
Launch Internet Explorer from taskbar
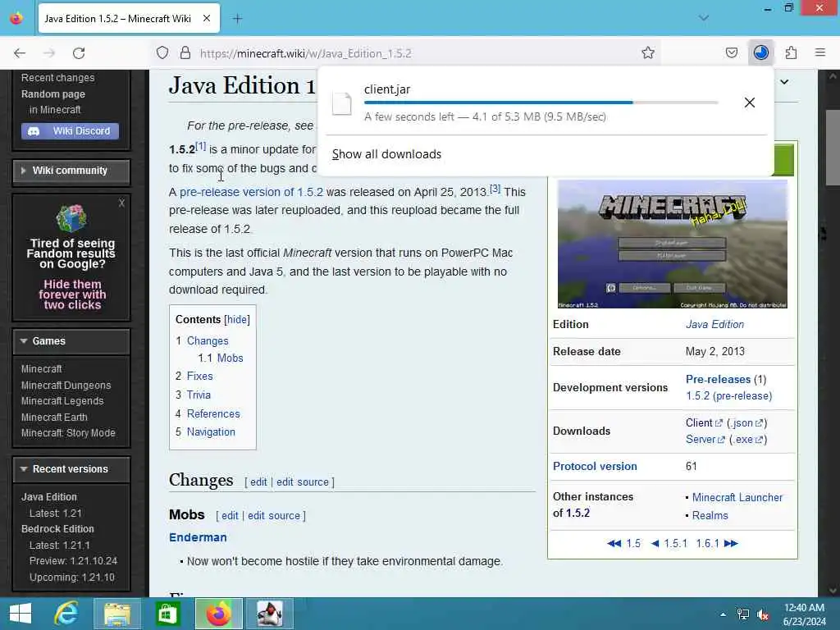66,614
